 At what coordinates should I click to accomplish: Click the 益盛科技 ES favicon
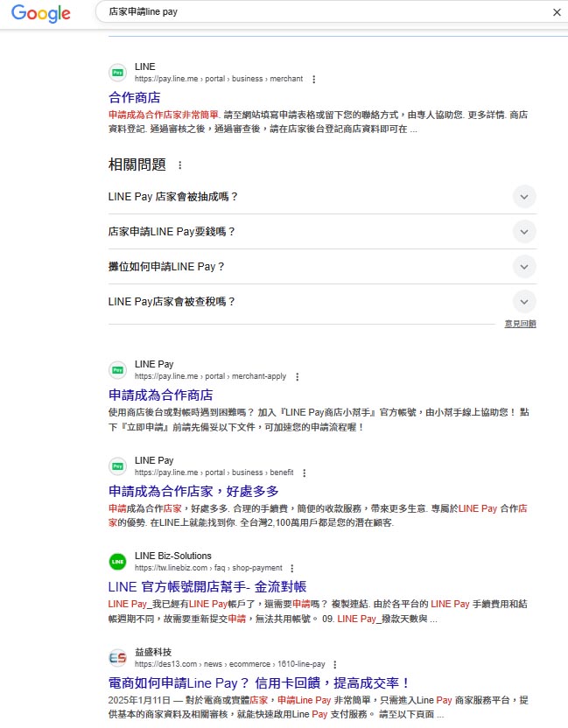(117, 657)
